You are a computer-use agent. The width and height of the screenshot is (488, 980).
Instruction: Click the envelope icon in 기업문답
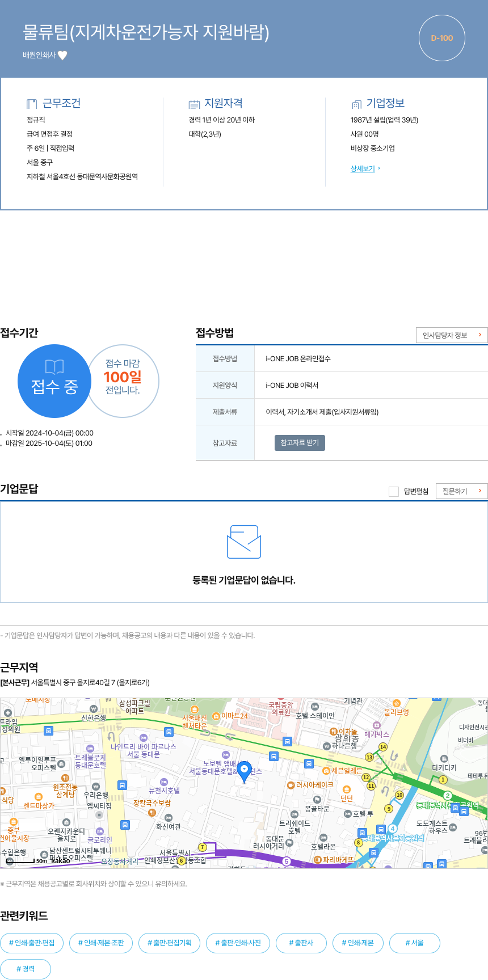point(244,542)
